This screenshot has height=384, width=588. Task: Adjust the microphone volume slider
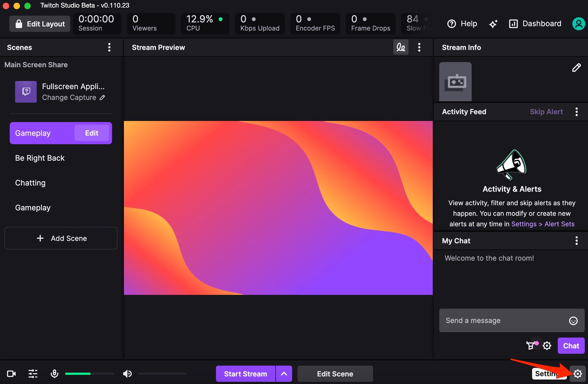[90, 374]
